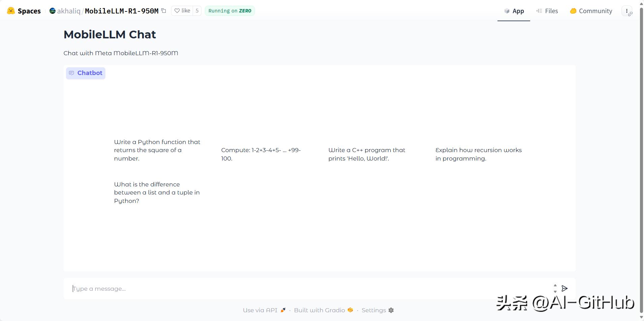Send the message with arrow icon
The height and width of the screenshot is (321, 644).
[x=565, y=288]
